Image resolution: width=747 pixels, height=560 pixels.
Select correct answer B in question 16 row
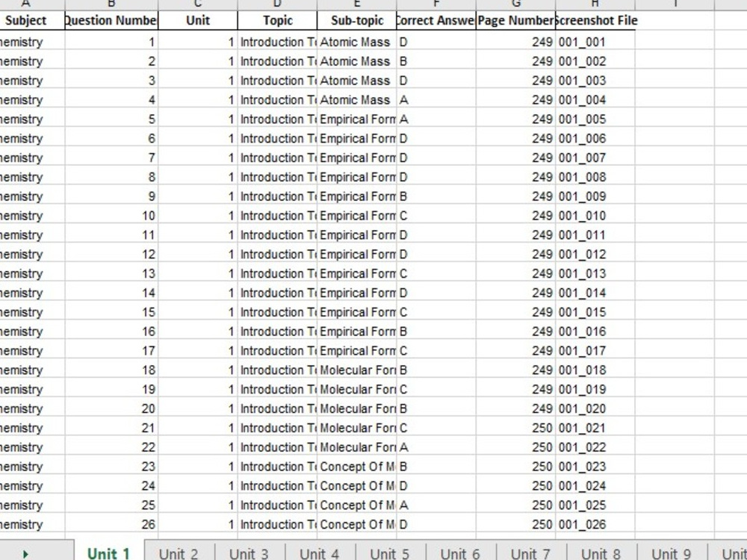click(x=436, y=332)
